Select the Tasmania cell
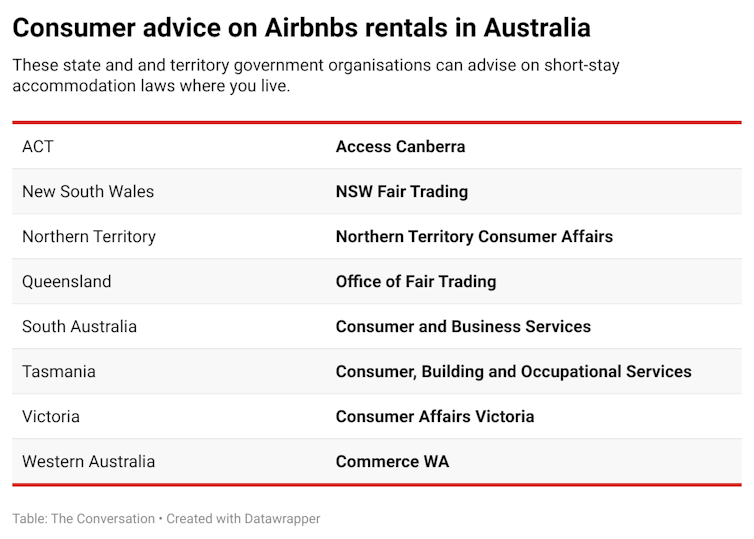This screenshot has height=539, width=754. [x=59, y=372]
